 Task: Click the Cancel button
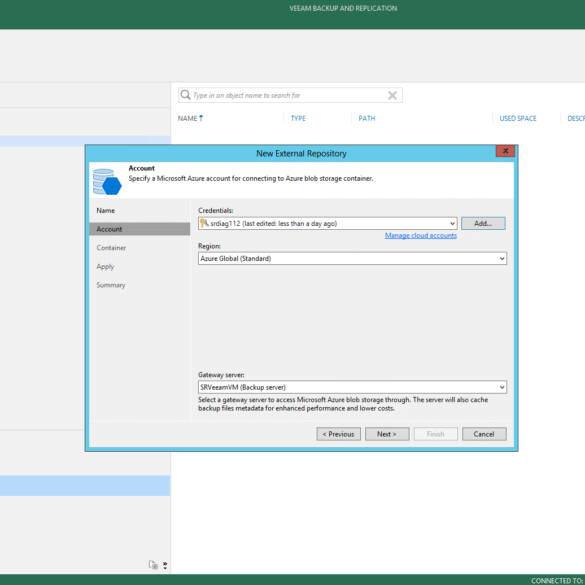[484, 434]
